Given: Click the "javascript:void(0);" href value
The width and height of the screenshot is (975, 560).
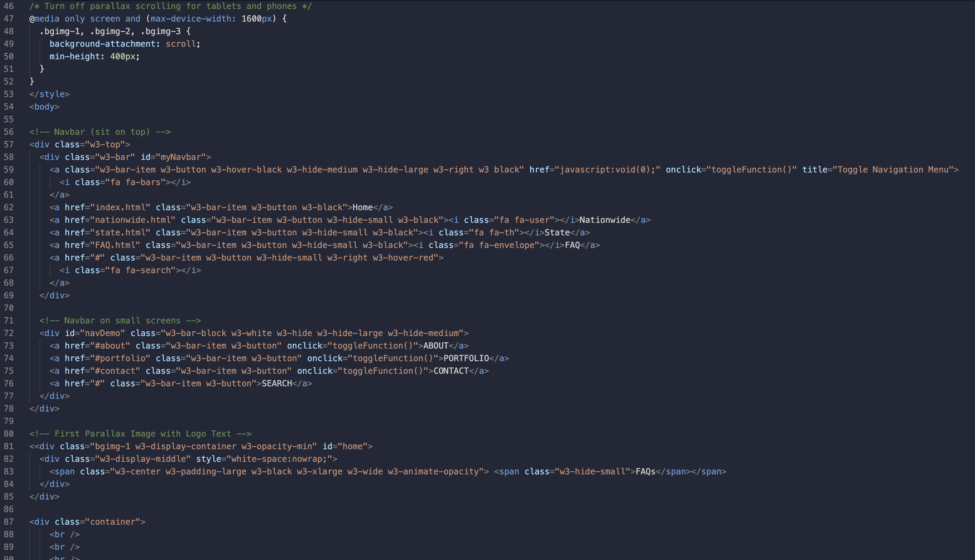Looking at the screenshot, I should [608, 169].
